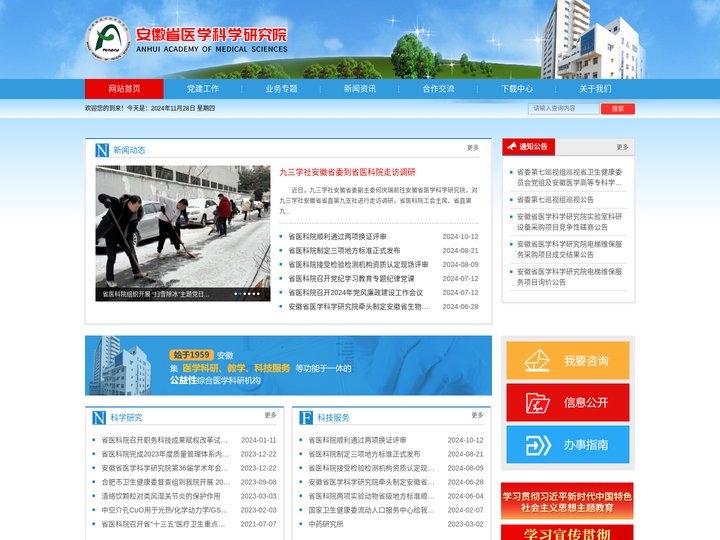Select 业务专题 in the navigation bar
The height and width of the screenshot is (540, 720).
(281, 89)
